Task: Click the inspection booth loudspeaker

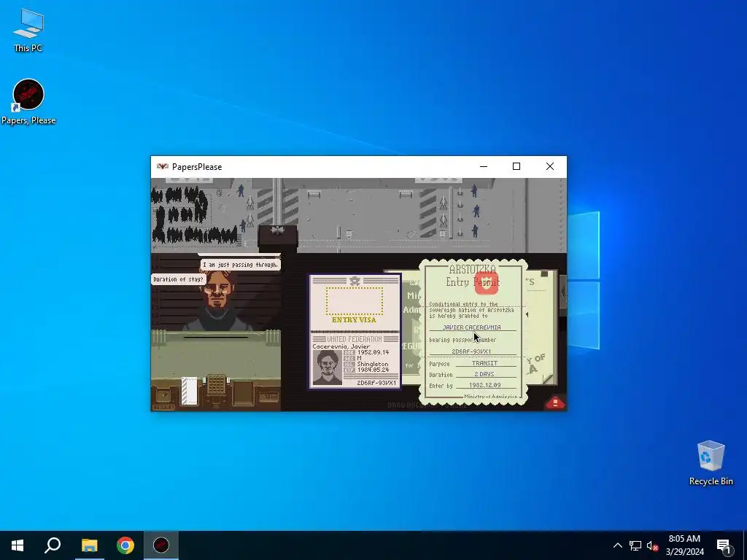Action: pyautogui.click(x=278, y=231)
